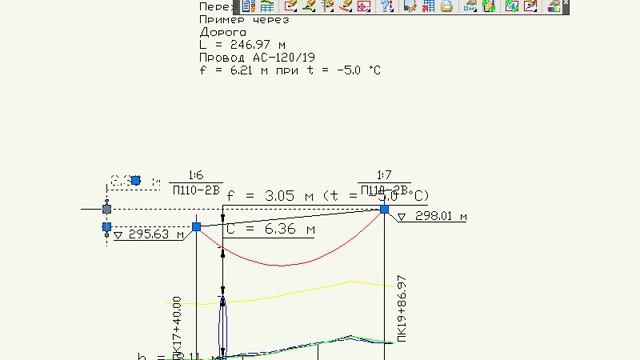Image resolution: width=640 pixels, height=360 pixels.
Task: Click the 'C = 6.36 м' clearance label
Action: 270,229
